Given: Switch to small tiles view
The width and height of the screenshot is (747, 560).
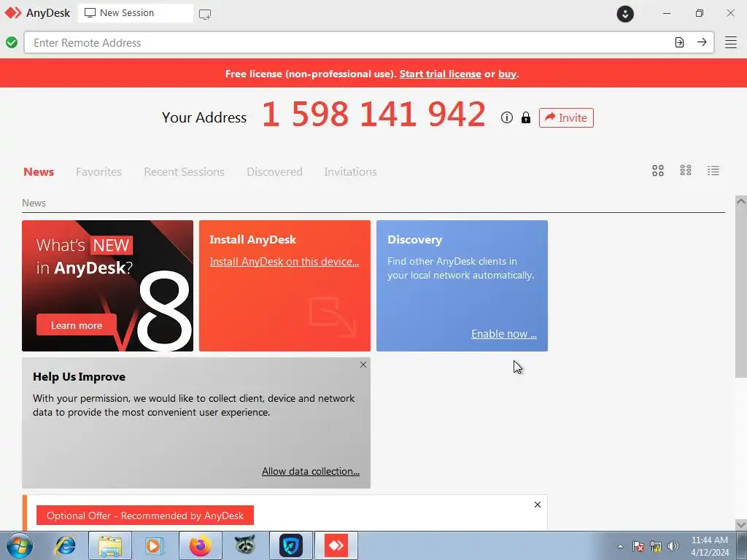Looking at the screenshot, I should pyautogui.click(x=686, y=171).
